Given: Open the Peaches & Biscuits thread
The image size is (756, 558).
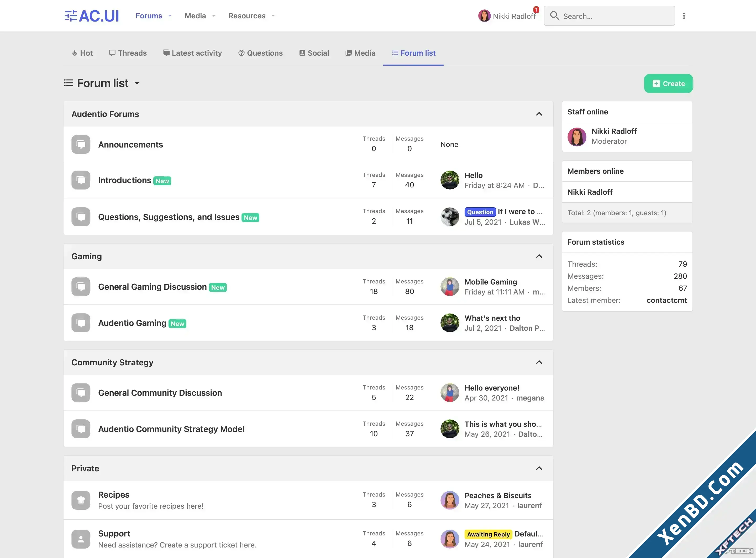Looking at the screenshot, I should point(498,496).
